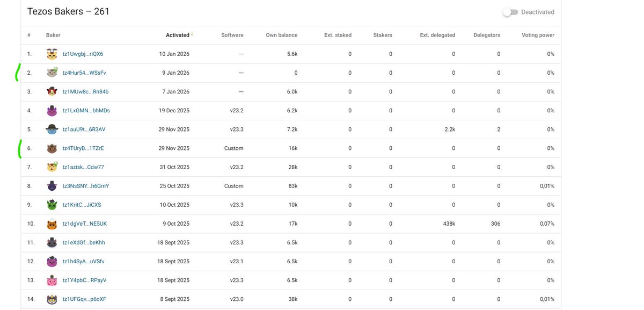Click avatar icon of baker tz1azisk...Cdw77
644x310 pixels.
(x=52, y=167)
